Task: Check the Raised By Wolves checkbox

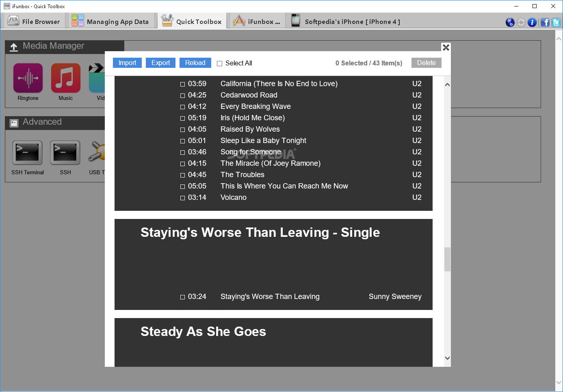Action: (x=183, y=130)
